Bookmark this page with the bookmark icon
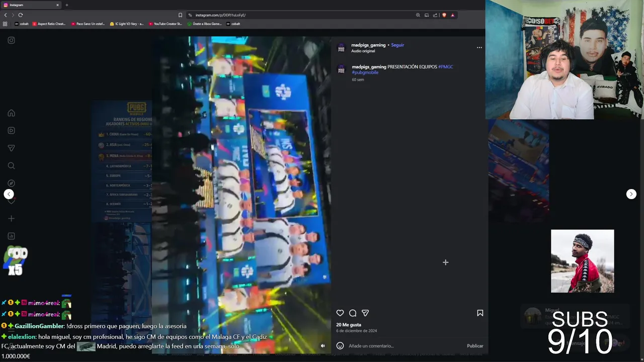Screen dimensions: 644x362 point(180,15)
